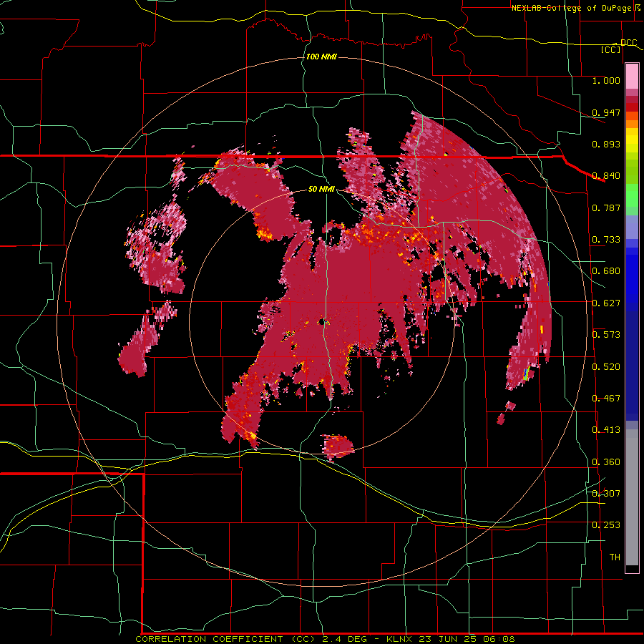Click the 0.413 value on the color scale
The height and width of the screenshot is (644, 644).
pyautogui.click(x=606, y=430)
